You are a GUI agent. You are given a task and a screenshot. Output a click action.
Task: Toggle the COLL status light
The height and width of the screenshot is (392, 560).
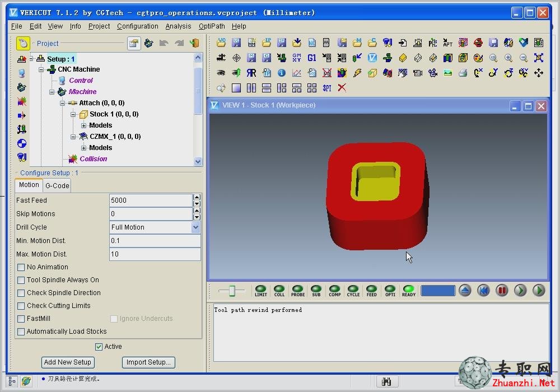(x=279, y=291)
